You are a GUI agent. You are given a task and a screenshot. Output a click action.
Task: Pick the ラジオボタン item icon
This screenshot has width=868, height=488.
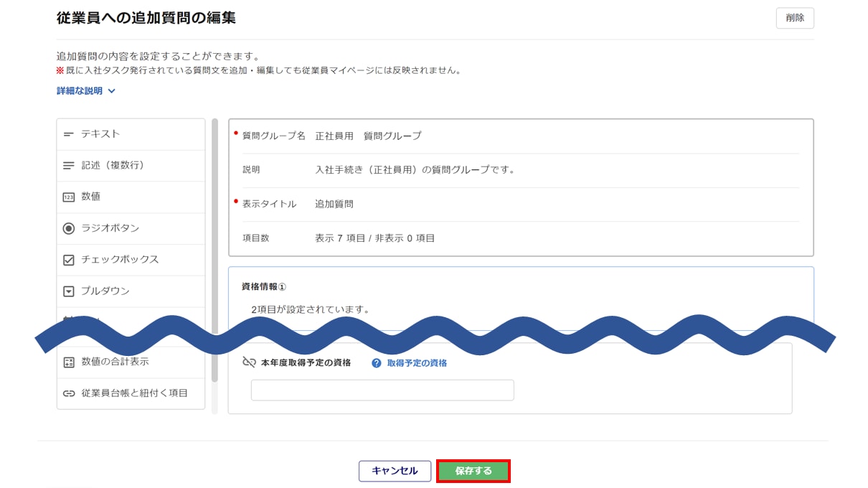(x=69, y=228)
